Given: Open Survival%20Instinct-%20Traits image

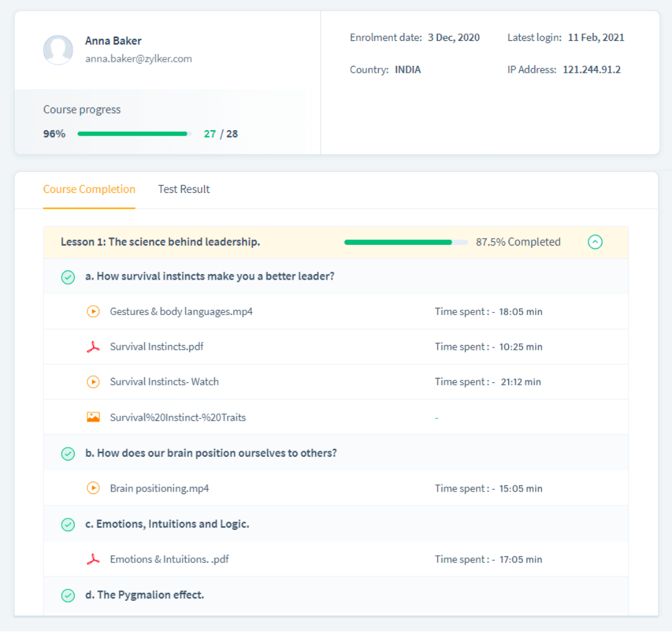Looking at the screenshot, I should pyautogui.click(x=178, y=417).
